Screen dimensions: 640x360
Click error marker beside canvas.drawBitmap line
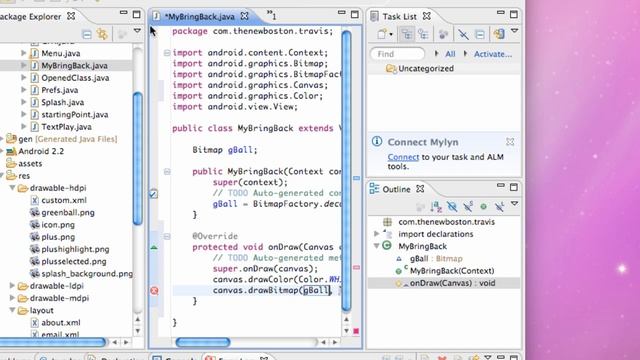pyautogui.click(x=154, y=291)
